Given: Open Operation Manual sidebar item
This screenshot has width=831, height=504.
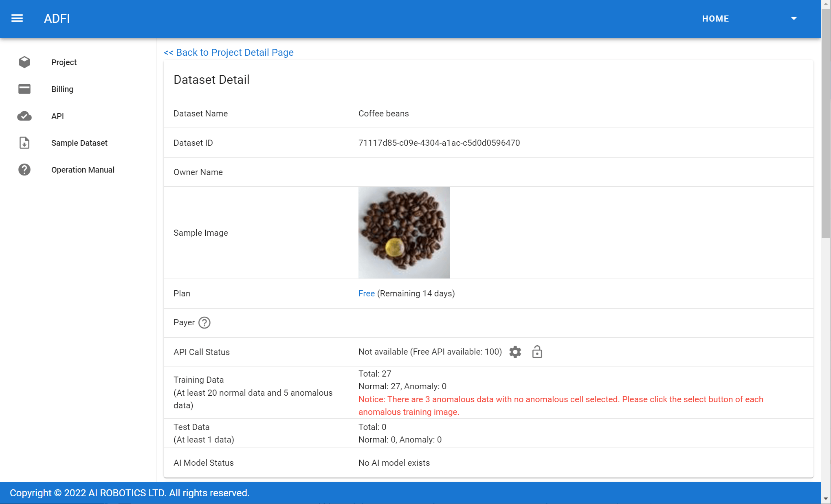Looking at the screenshot, I should [83, 170].
